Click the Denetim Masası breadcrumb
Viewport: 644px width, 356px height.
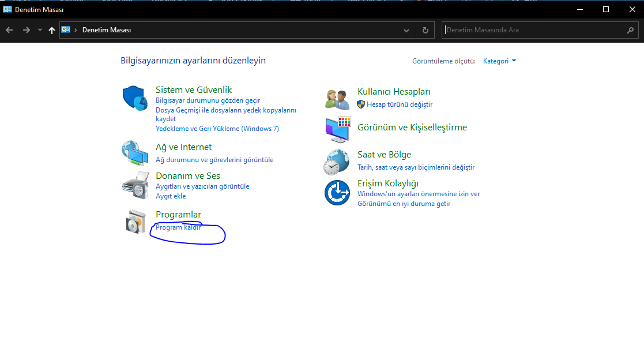pos(107,30)
